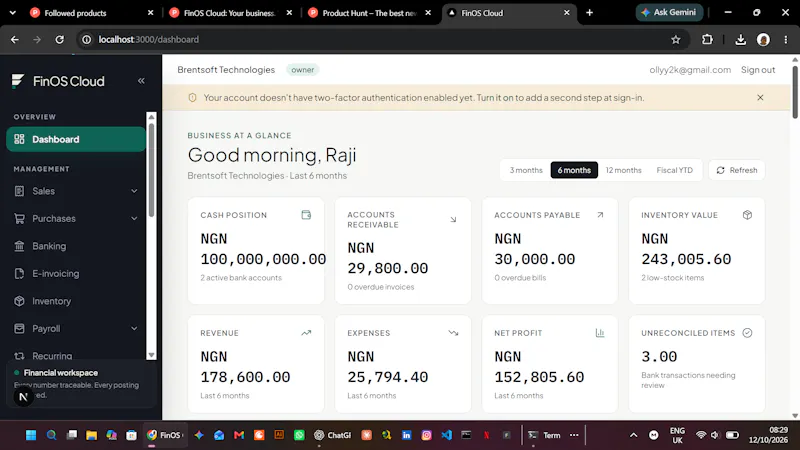800x450 pixels.
Task: Select the 12 months period
Action: (623, 170)
